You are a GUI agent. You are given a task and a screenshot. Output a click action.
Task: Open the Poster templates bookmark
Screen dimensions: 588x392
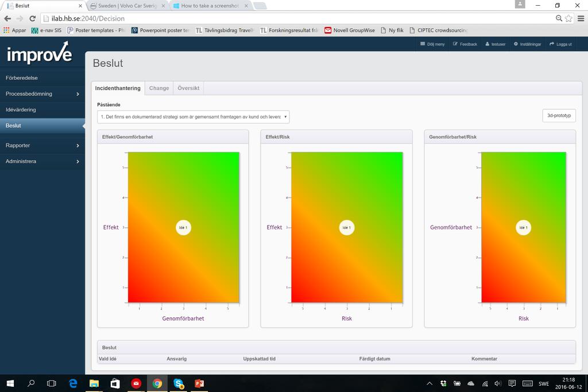point(96,30)
